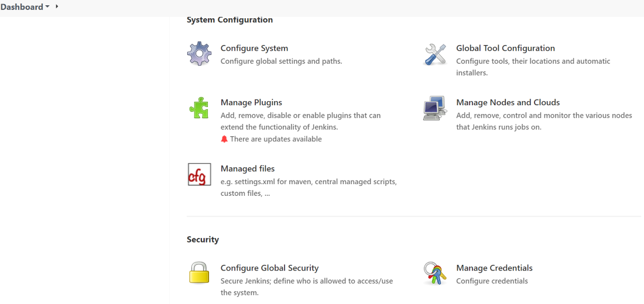644x304 pixels.
Task: Expand the breadcrumb chevron after Dashboard
Action: [x=57, y=6]
